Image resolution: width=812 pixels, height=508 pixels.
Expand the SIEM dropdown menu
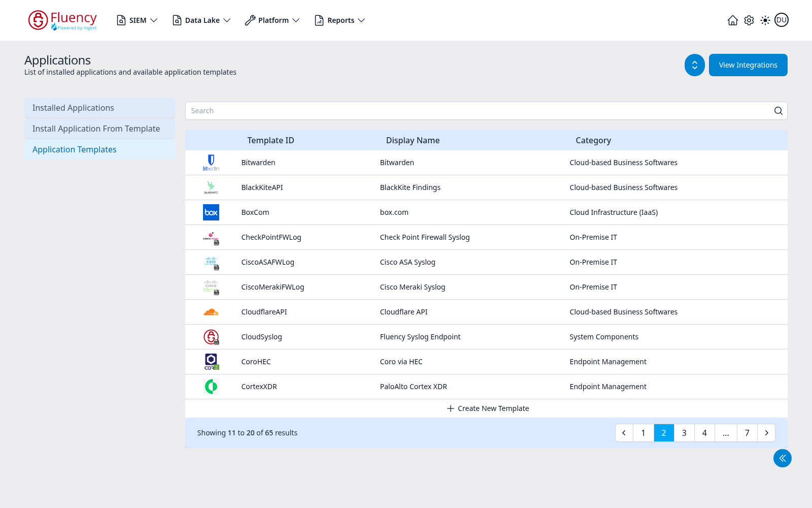(137, 20)
